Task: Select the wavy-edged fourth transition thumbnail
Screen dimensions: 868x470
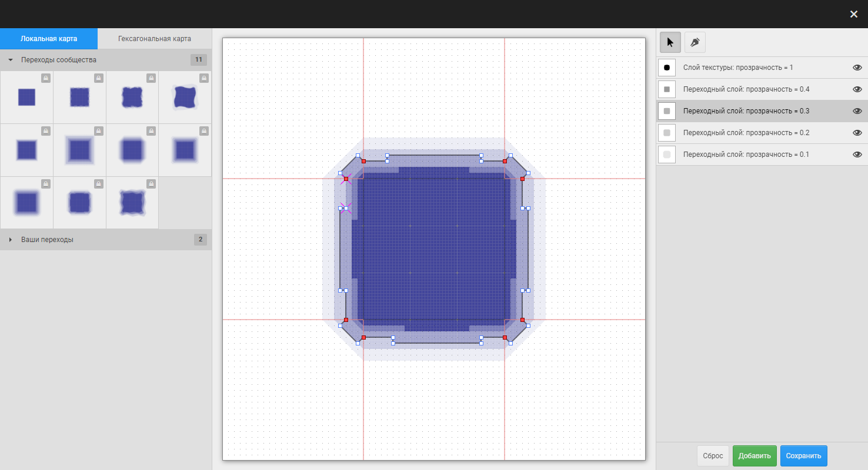Action: [185, 98]
